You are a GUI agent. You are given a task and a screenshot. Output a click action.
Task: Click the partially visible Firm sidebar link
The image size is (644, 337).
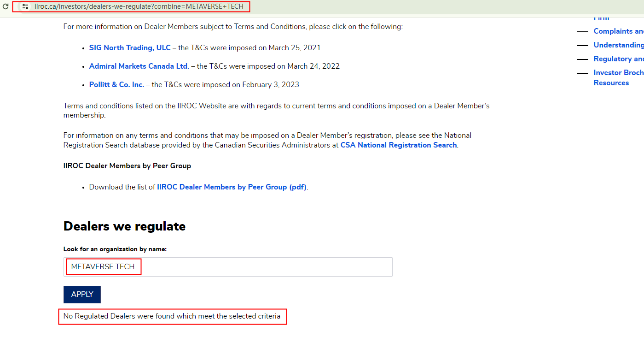(601, 18)
